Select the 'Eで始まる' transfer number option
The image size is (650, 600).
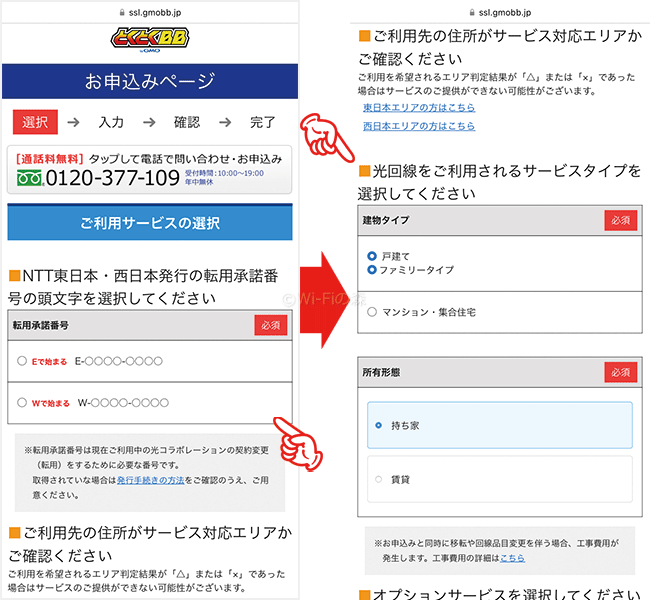22,361
